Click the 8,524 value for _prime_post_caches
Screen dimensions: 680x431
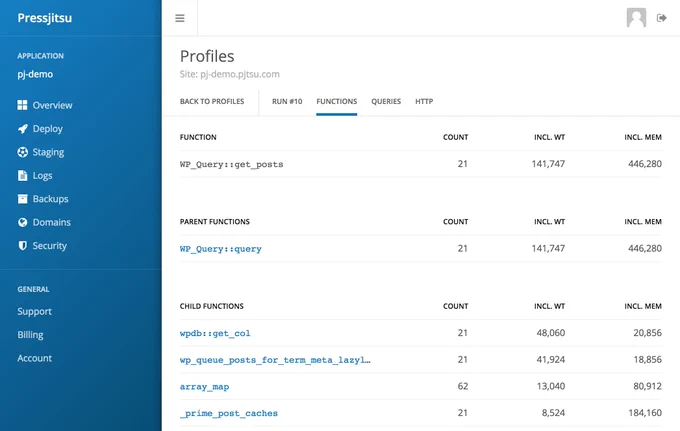tap(553, 413)
